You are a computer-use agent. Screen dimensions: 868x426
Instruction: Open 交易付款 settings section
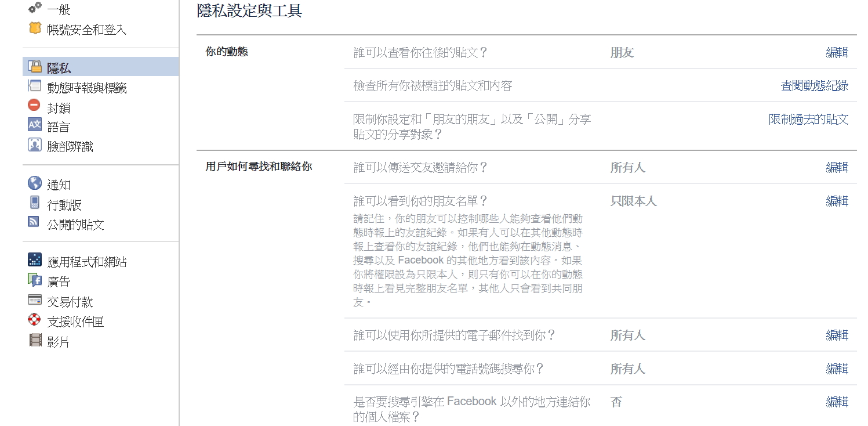point(70,302)
